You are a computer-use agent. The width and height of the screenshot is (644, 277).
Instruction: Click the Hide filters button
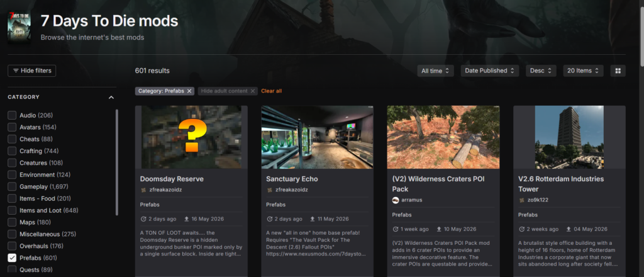tap(32, 71)
